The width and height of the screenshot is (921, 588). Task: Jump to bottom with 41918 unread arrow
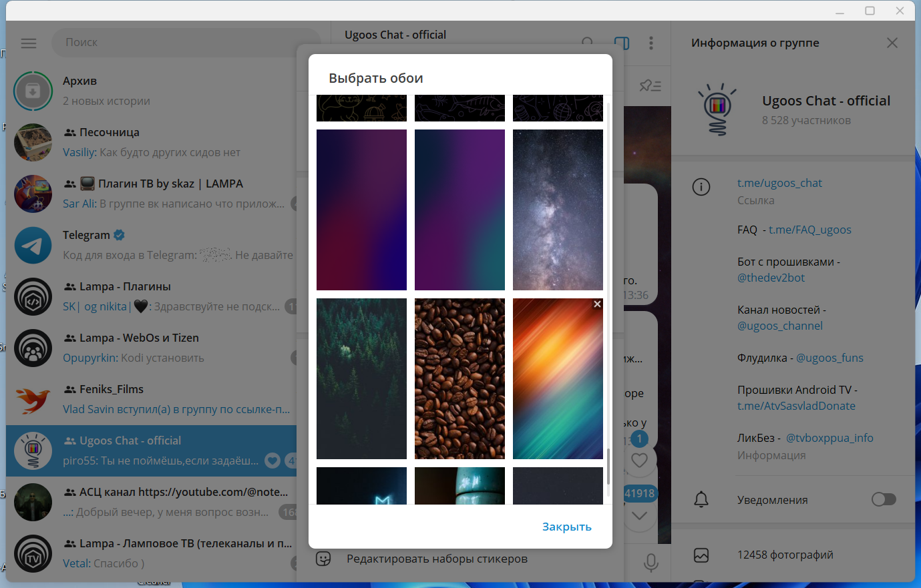tap(639, 515)
